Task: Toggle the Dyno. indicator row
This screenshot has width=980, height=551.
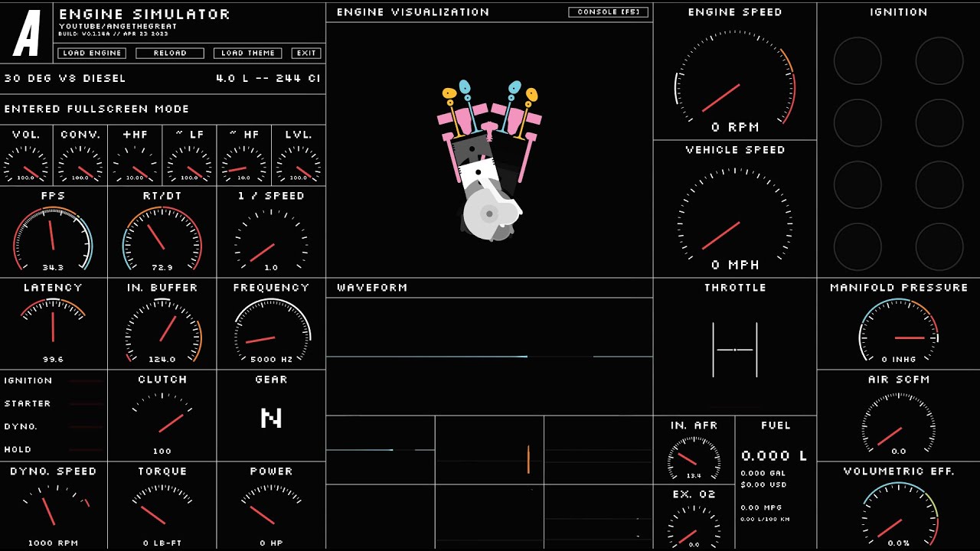Action: pos(54,426)
